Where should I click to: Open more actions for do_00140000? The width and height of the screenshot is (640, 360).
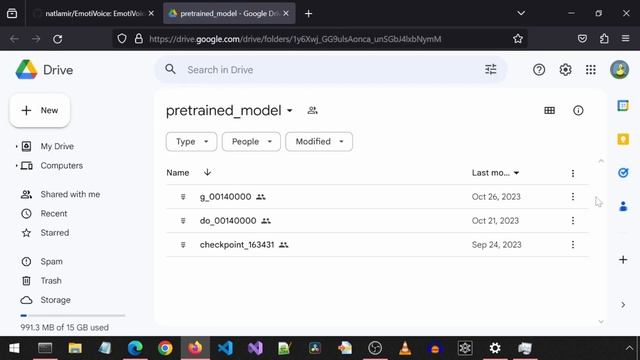click(573, 221)
